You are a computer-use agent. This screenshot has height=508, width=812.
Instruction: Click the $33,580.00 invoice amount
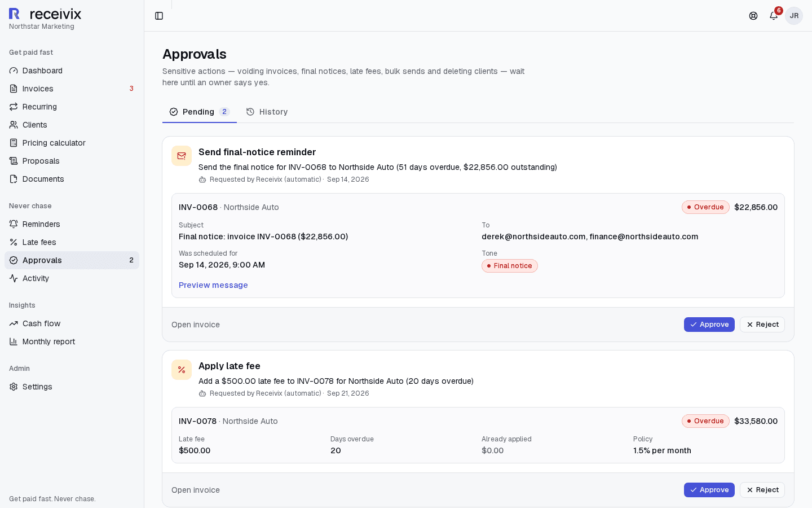[756, 421]
